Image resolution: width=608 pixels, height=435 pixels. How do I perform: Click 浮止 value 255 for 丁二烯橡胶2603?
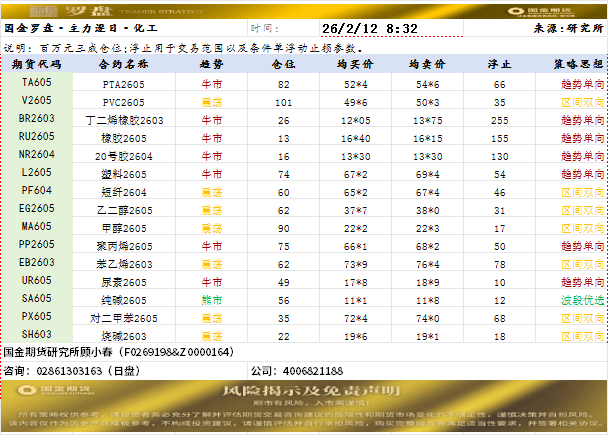[x=499, y=121]
